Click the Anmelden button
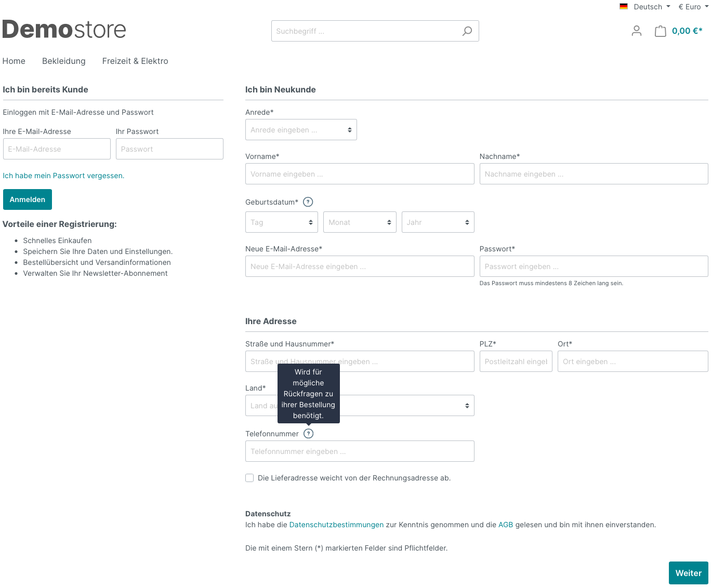Image resolution: width=712 pixels, height=588 pixels. coord(28,199)
